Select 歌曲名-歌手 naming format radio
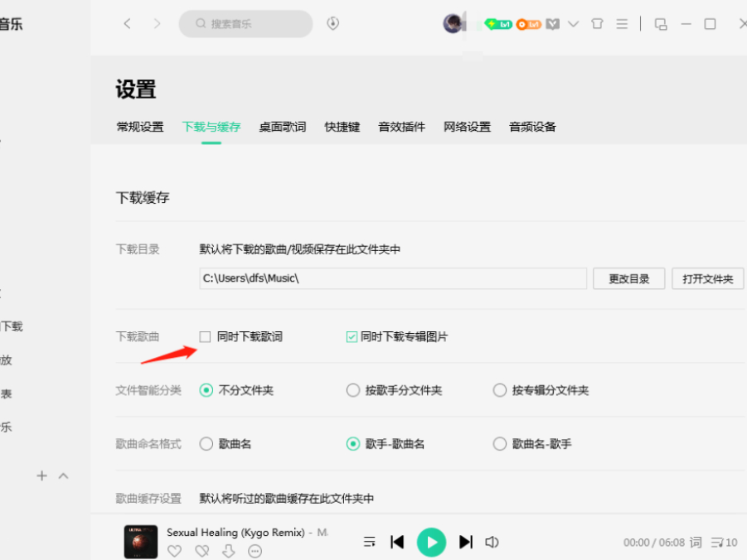This screenshot has width=747, height=560. tap(500, 444)
